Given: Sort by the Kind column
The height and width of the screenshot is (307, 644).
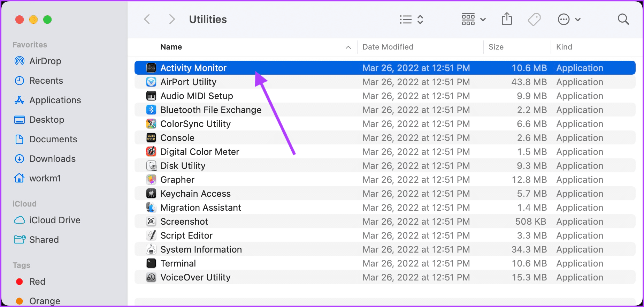Looking at the screenshot, I should pyautogui.click(x=564, y=47).
